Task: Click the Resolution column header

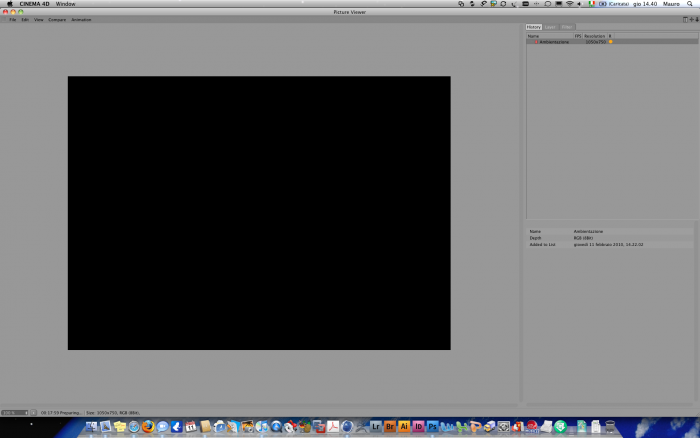Action: tap(594, 36)
